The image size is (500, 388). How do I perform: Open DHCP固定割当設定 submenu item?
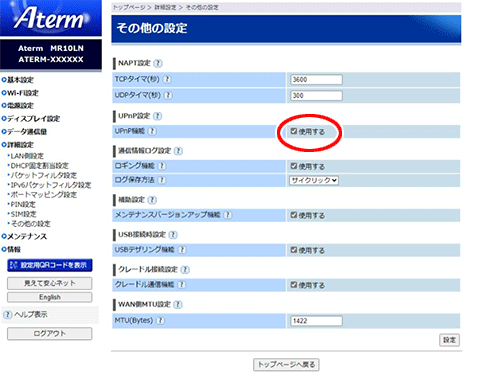pos(39,166)
